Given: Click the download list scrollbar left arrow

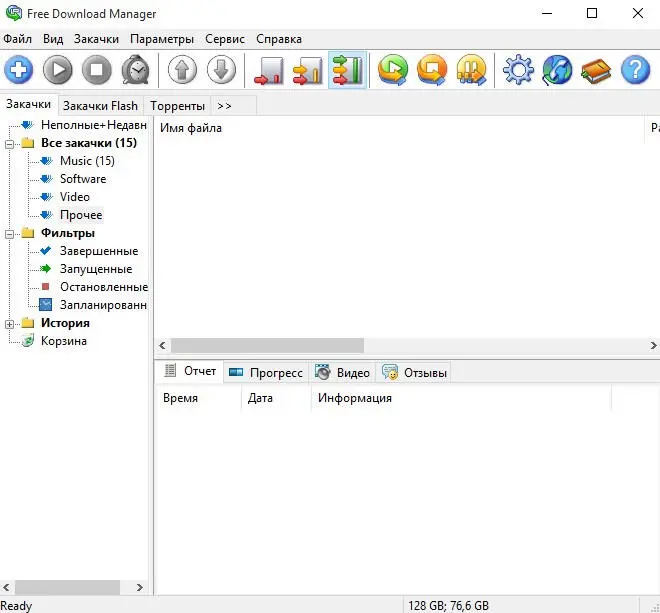Looking at the screenshot, I should [x=162, y=346].
